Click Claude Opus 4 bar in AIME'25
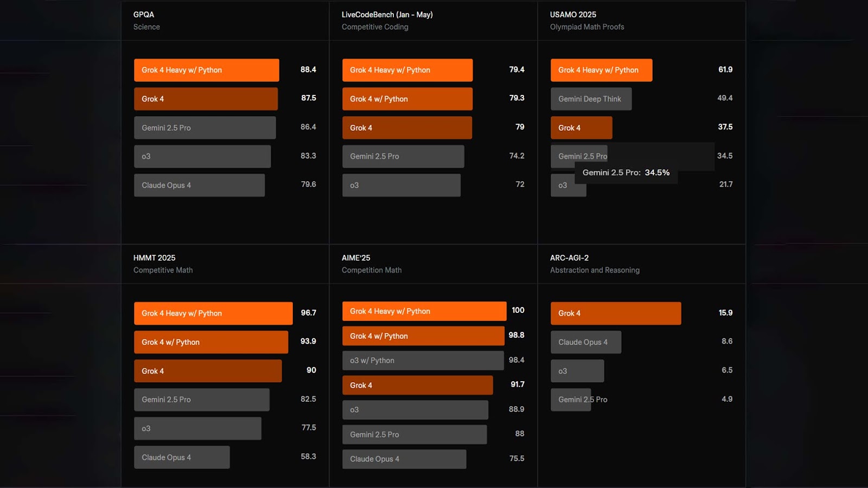868x488 pixels. click(404, 459)
